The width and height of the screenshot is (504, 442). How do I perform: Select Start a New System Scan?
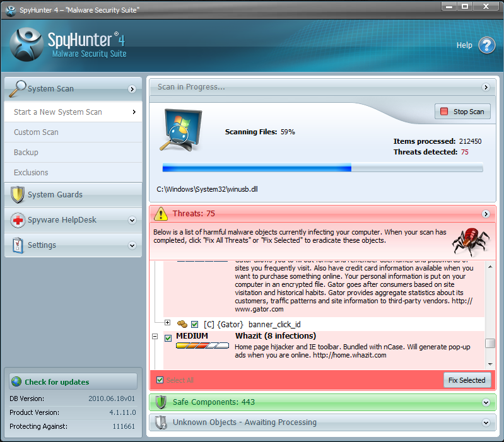73,112
